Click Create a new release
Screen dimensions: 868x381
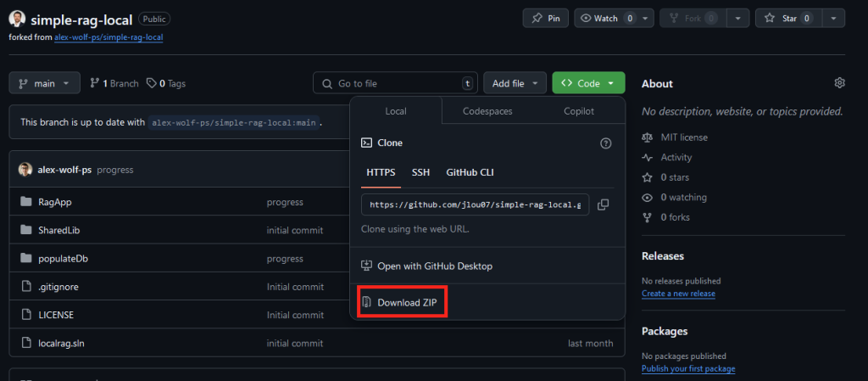(679, 294)
